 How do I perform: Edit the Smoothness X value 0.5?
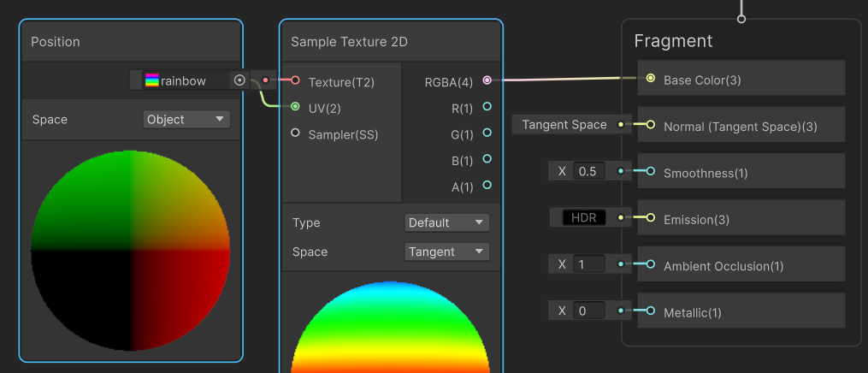pyautogui.click(x=589, y=171)
